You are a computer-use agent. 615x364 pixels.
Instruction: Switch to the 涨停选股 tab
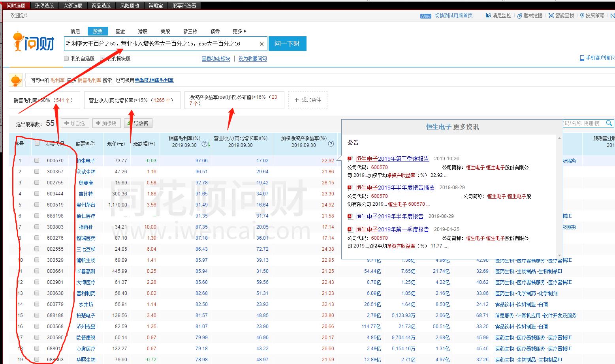coord(44,6)
